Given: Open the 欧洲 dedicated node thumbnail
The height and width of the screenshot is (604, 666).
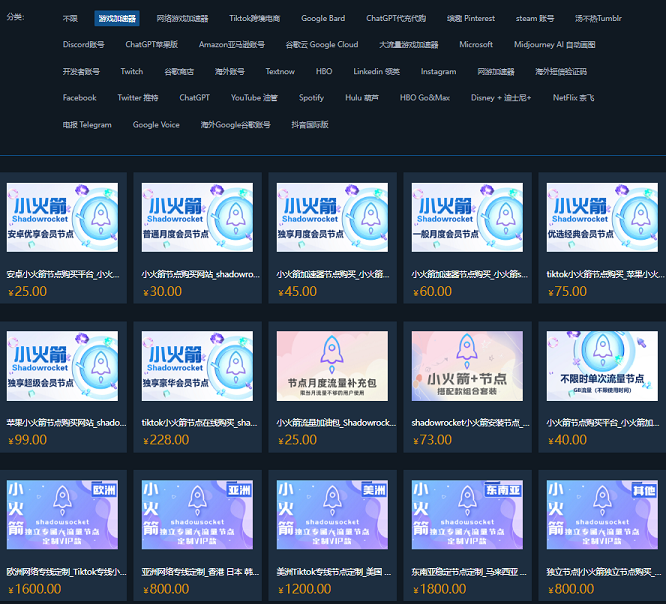Looking at the screenshot, I should click(62, 515).
